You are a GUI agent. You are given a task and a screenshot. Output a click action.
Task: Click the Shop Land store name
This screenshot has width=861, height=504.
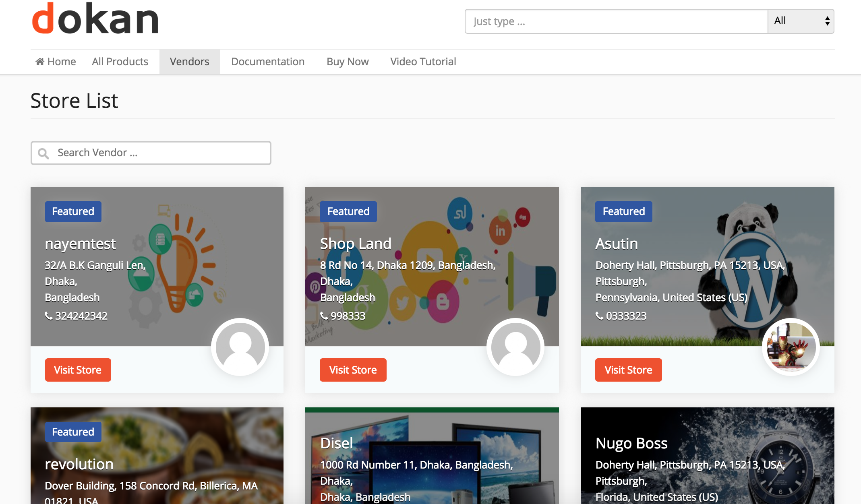coord(356,244)
